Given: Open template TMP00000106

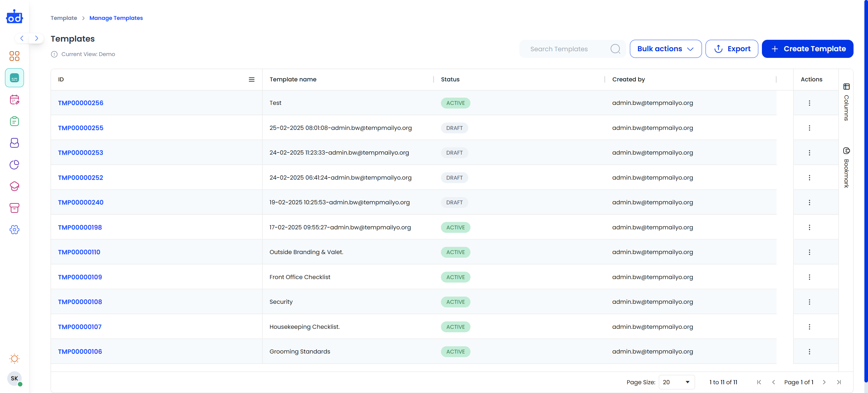Looking at the screenshot, I should 80,351.
